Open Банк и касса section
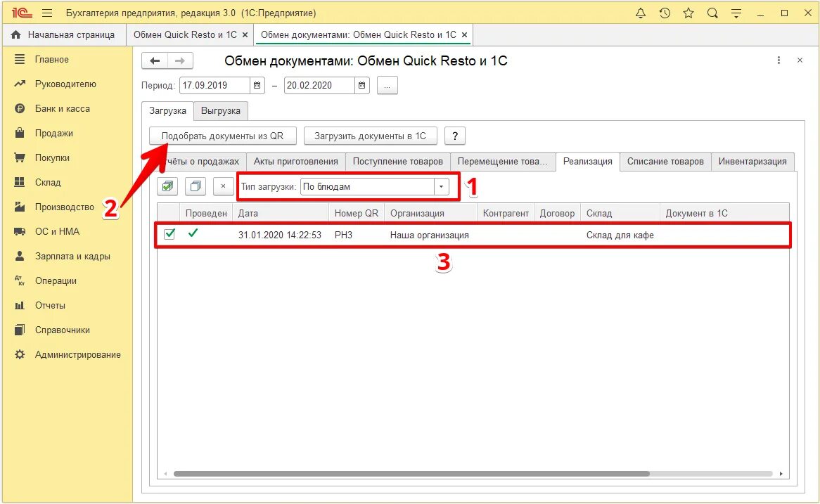 (x=62, y=108)
